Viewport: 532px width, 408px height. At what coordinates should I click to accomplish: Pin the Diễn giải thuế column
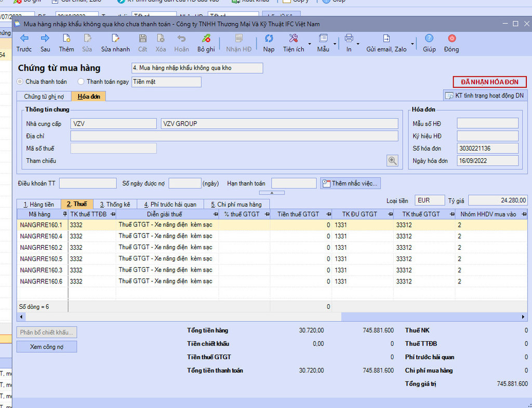[x=216, y=214]
